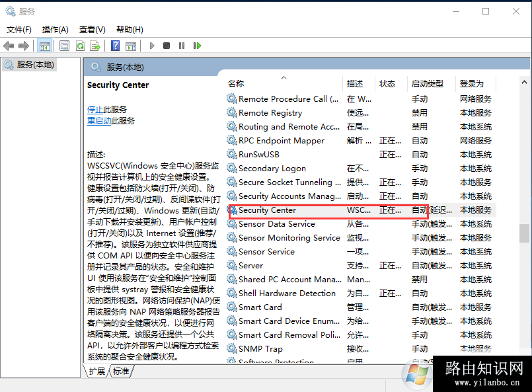This screenshot has width=532, height=392.
Task: Click the gear icon beside RPC Endpoint Mapper
Action: click(x=232, y=140)
